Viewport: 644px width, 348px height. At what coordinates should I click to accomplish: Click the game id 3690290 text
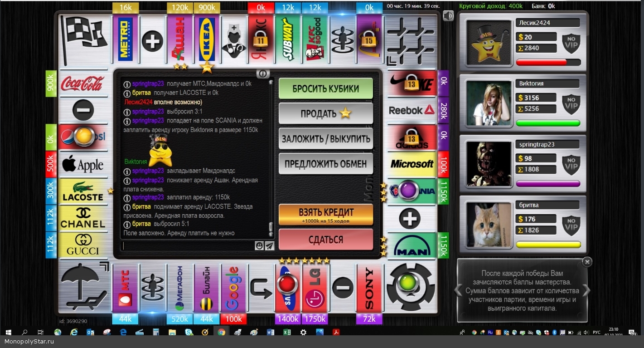click(73, 321)
